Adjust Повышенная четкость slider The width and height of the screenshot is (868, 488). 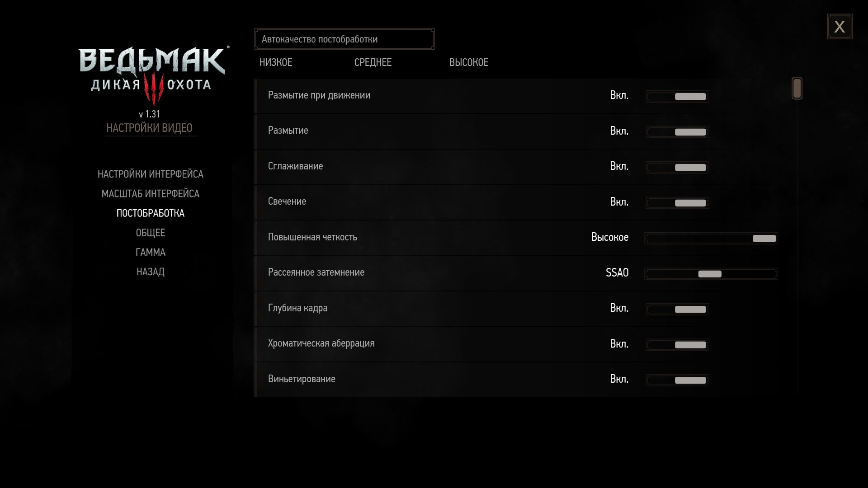711,238
